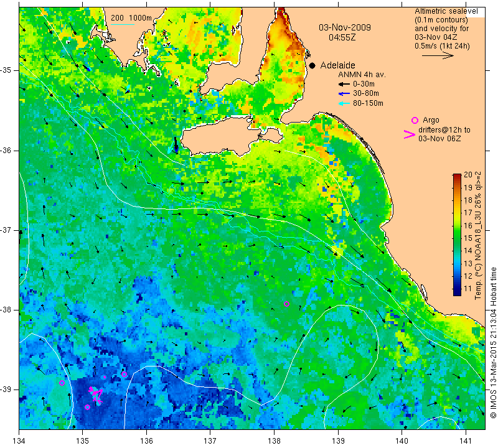Click the magenta drifter track cluster near 135E 39S

(96, 394)
